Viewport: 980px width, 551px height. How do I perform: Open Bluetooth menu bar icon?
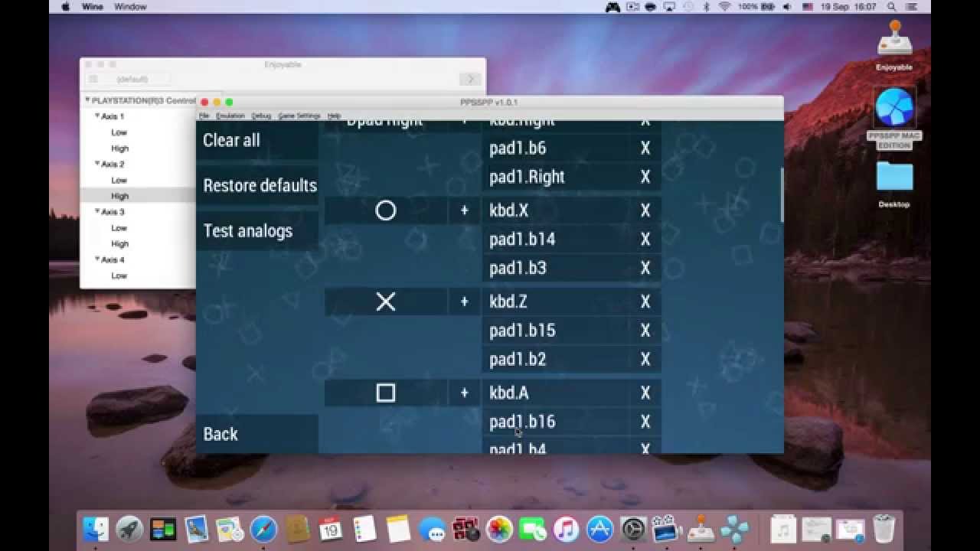[x=706, y=7]
